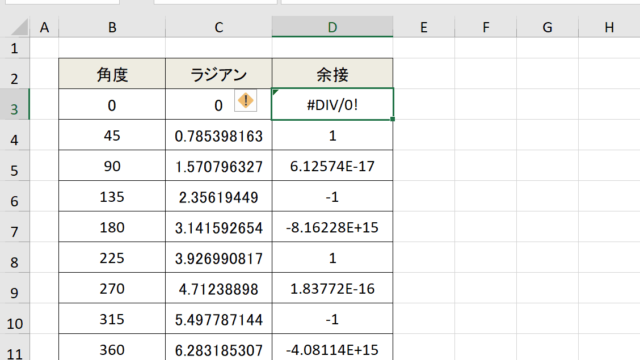Select the cell containing -4.08114E+15
Viewport: 640px width, 360px height.
pos(332,348)
